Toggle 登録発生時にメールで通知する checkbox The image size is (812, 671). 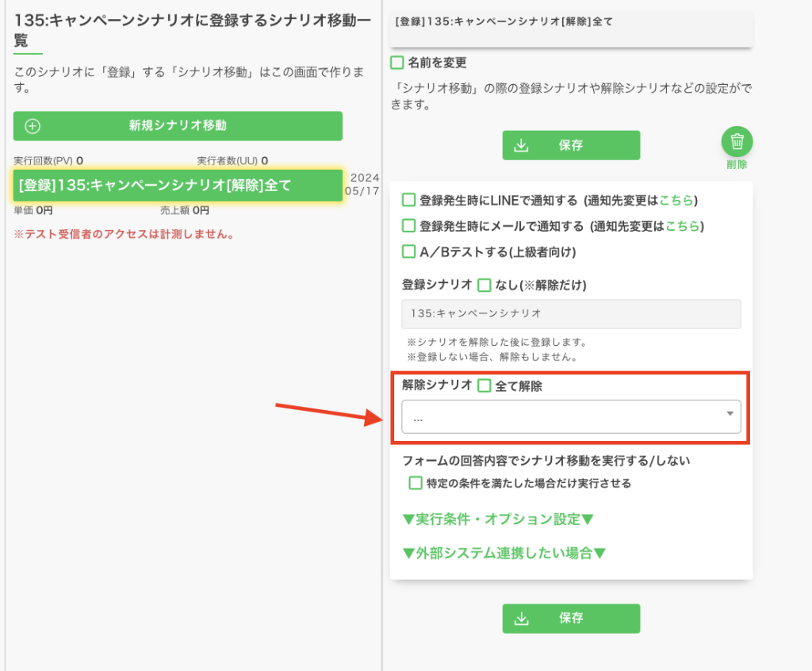pyautogui.click(x=409, y=225)
